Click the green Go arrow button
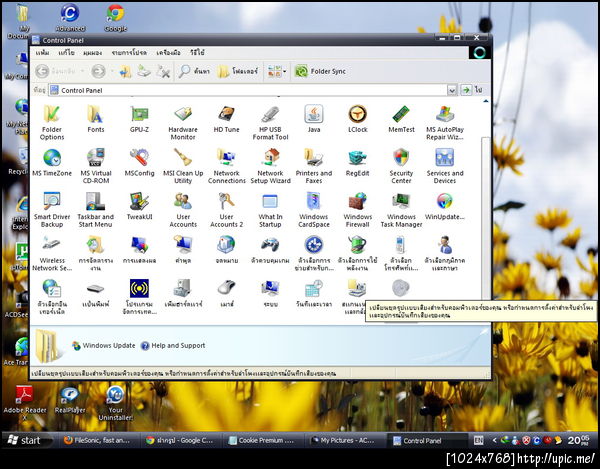 (466, 90)
